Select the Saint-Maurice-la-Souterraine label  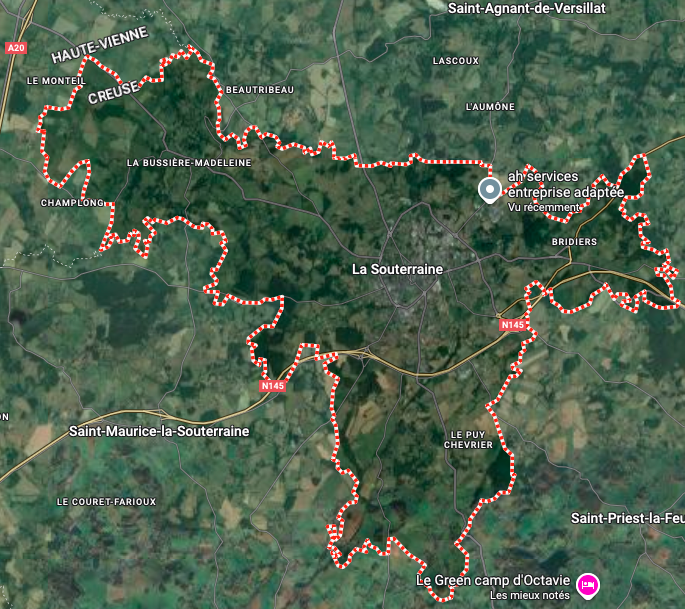tap(159, 431)
